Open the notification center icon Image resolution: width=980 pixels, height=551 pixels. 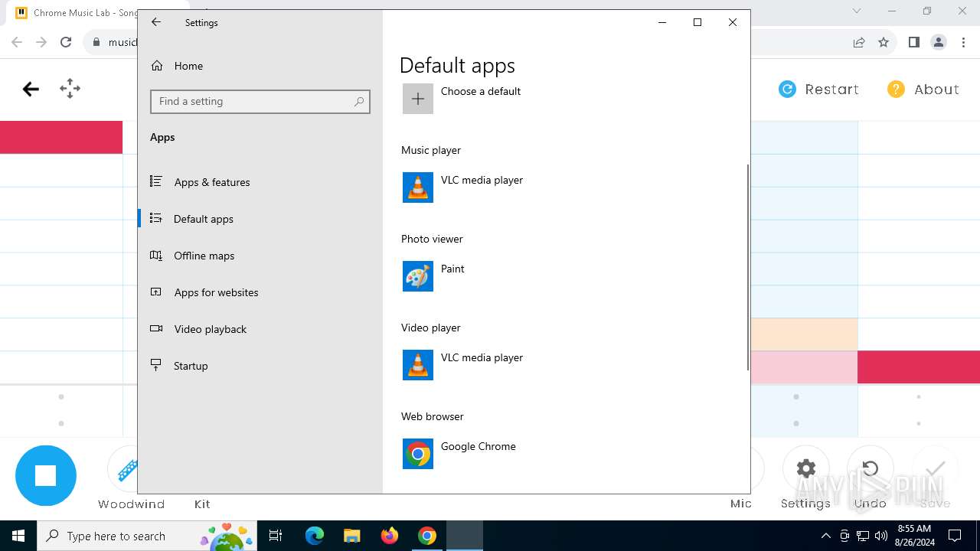[955, 536]
